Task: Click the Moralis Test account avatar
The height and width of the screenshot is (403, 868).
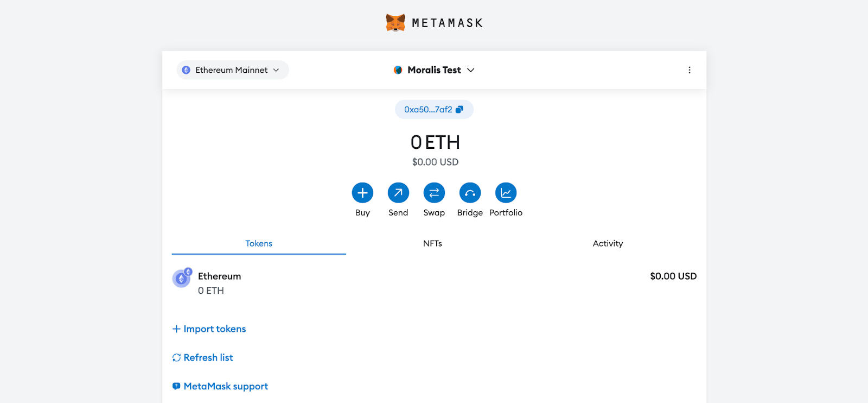Action: [x=398, y=70]
